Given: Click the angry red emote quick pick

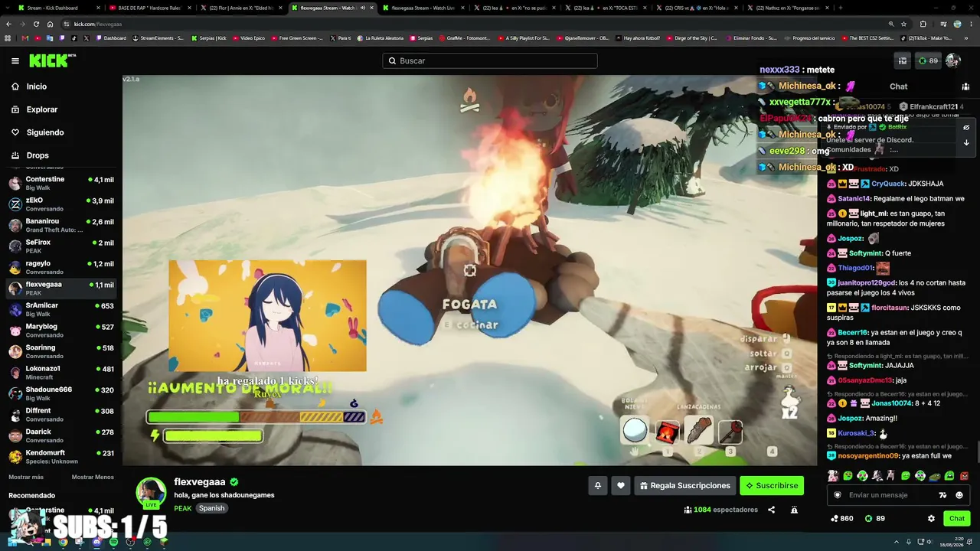Looking at the screenshot, I should point(964,476).
